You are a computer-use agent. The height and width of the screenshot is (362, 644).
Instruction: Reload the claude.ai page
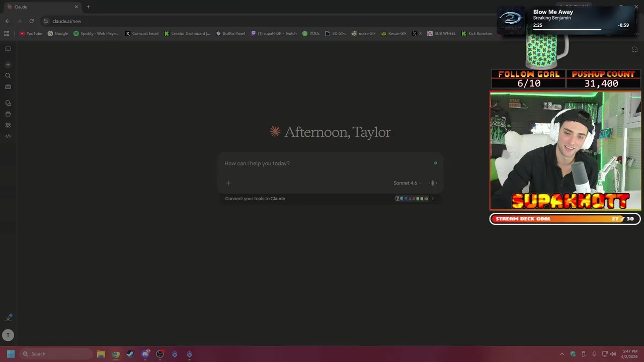tap(31, 21)
